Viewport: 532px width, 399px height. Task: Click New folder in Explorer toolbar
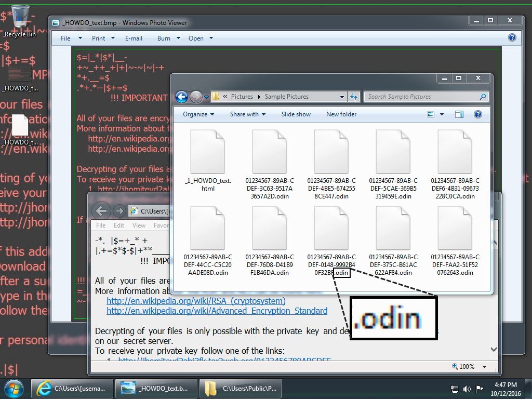tap(341, 114)
